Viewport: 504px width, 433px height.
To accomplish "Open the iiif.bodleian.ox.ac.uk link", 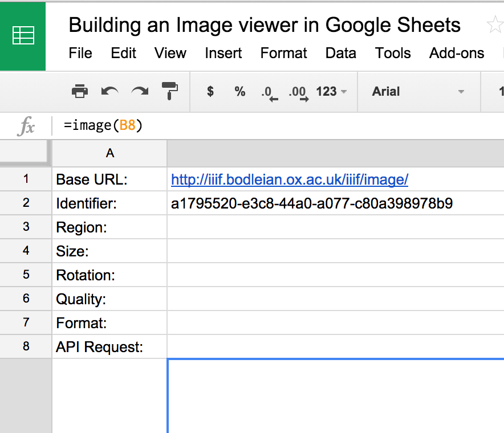I will 290,180.
